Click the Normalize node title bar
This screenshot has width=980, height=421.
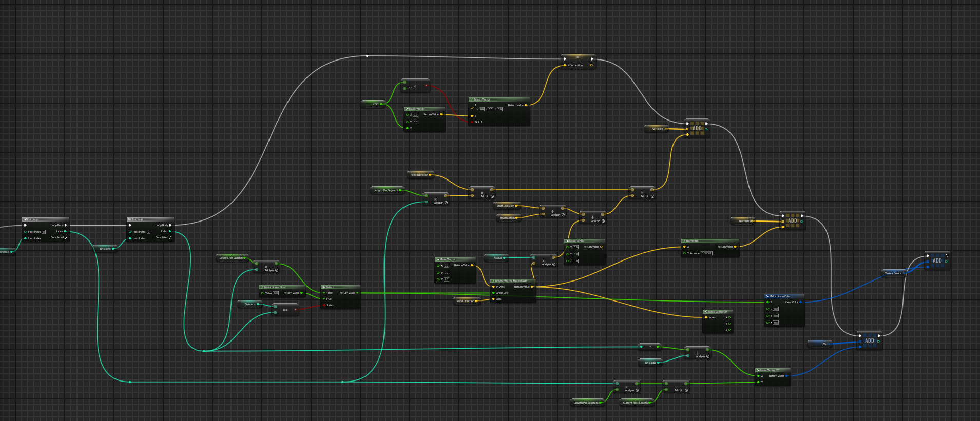(x=709, y=241)
